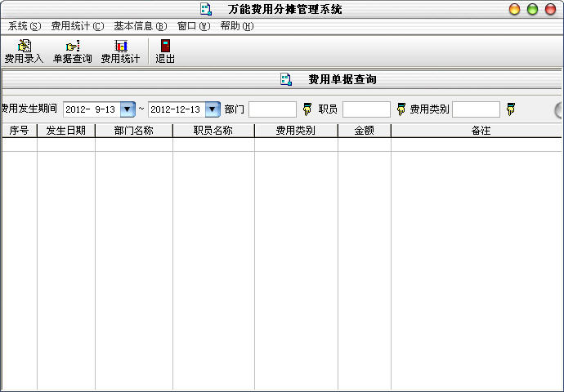Click the 部门 input field
Image resolution: width=564 pixels, height=392 pixels.
coord(272,109)
